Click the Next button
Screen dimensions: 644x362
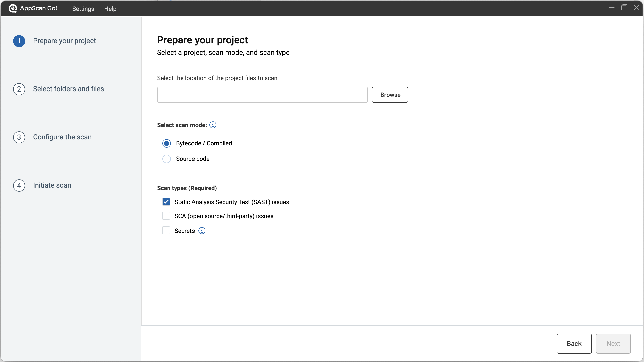[613, 344]
